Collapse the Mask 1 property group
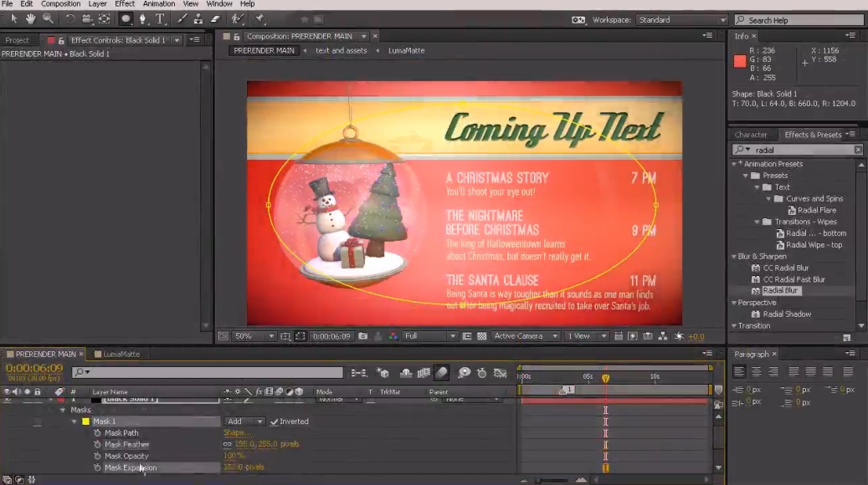 point(74,422)
